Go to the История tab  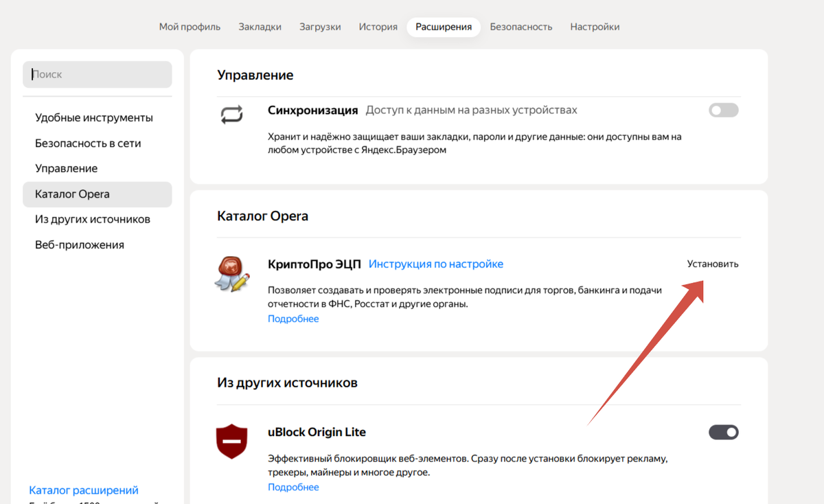pos(378,27)
